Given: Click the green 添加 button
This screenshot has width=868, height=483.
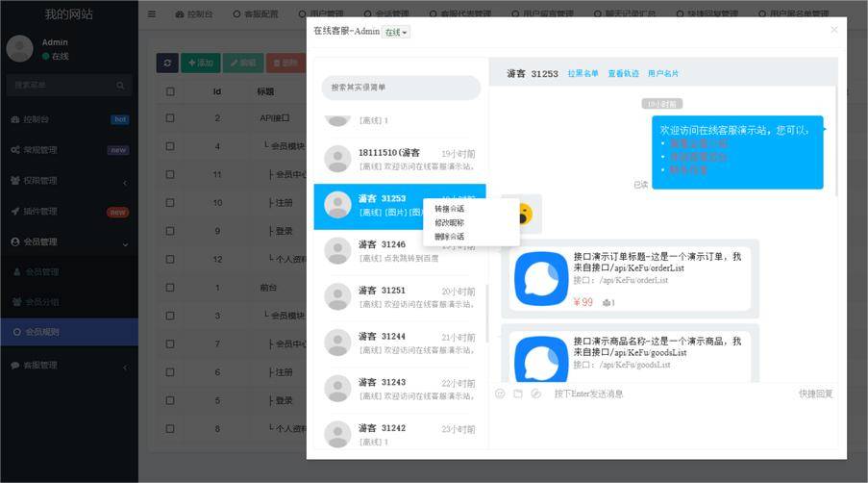Looking at the screenshot, I should pyautogui.click(x=200, y=64).
